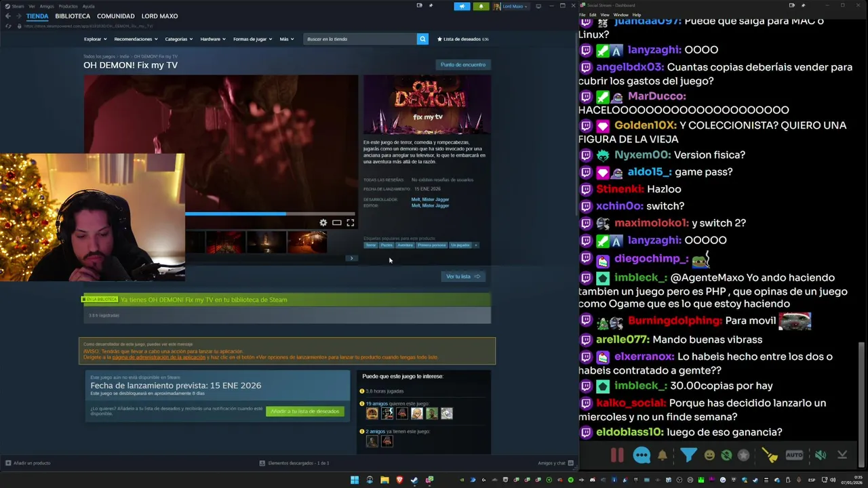Image resolution: width=868 pixels, height=488 pixels.
Task: Open the Window menu in Social Stream
Action: 620,14
